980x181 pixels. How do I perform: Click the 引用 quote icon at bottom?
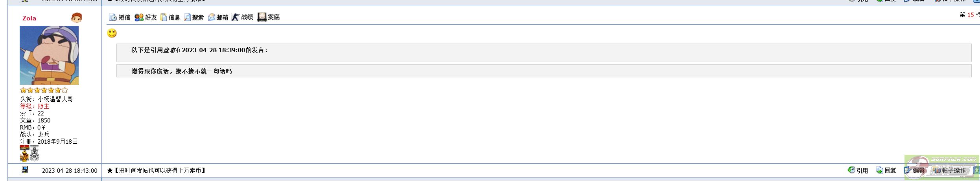[852, 170]
